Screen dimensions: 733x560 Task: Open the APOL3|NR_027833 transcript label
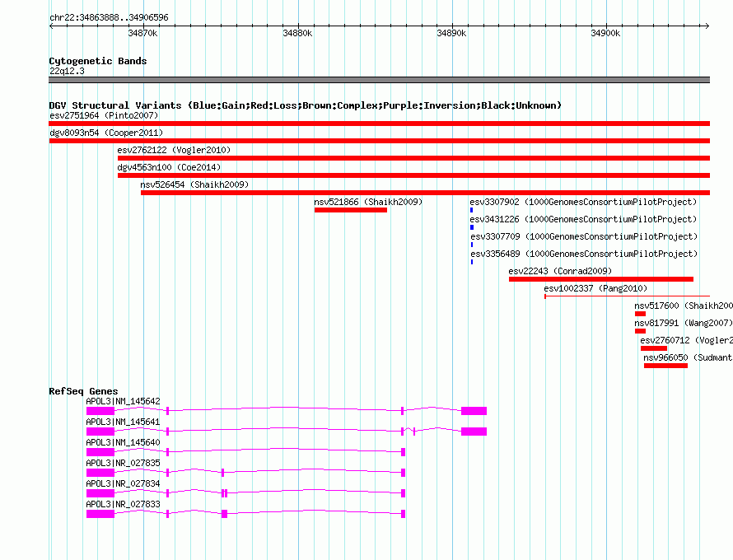123,504
